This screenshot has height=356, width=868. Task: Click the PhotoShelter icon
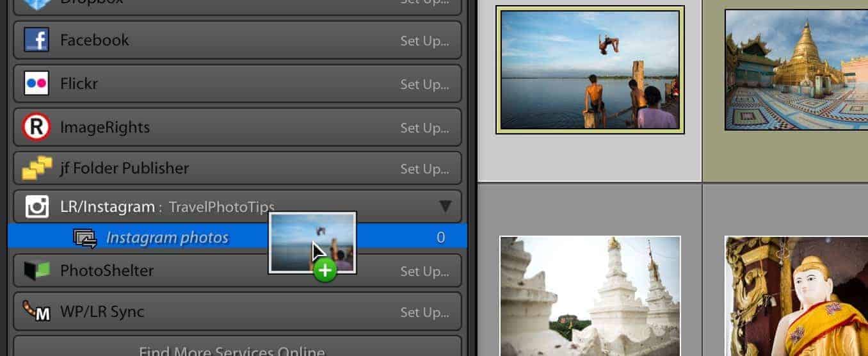pyautogui.click(x=37, y=271)
